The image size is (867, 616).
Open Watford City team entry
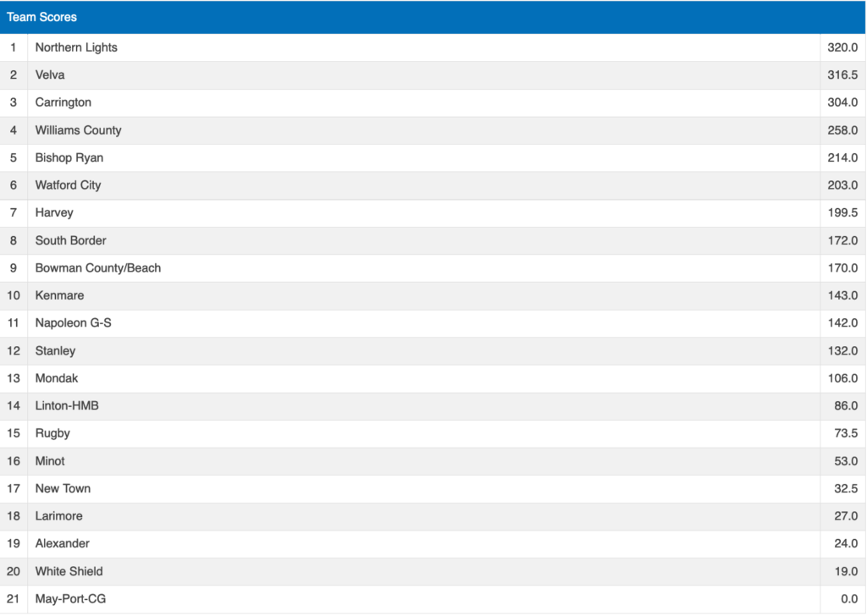click(68, 185)
